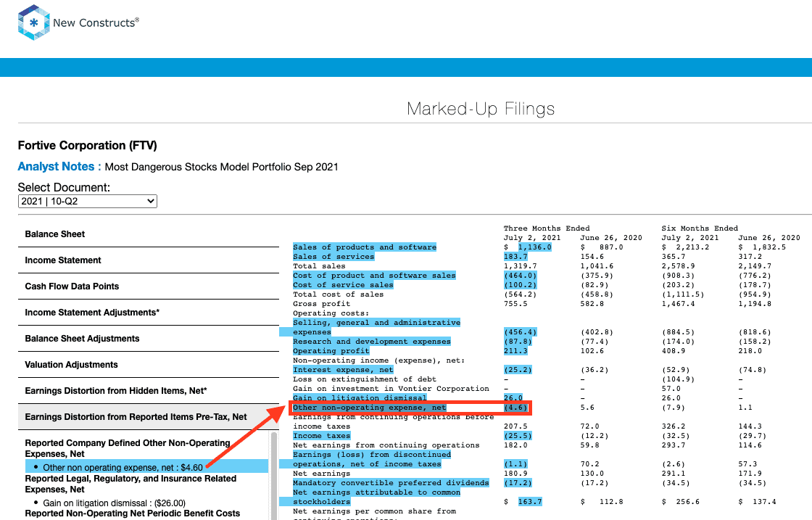812x520 pixels.
Task: Click Reported Company Defined Other Non-Operating Expenses heading
Action: pyautogui.click(x=128, y=448)
